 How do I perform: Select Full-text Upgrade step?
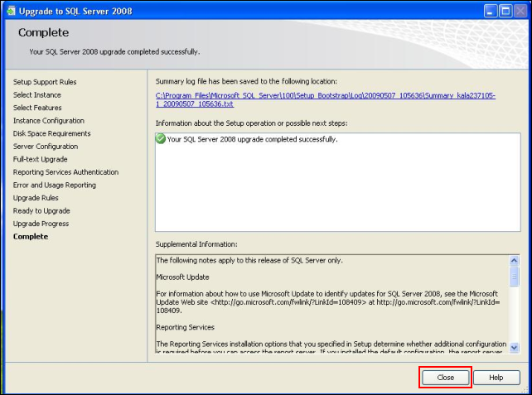pos(40,159)
